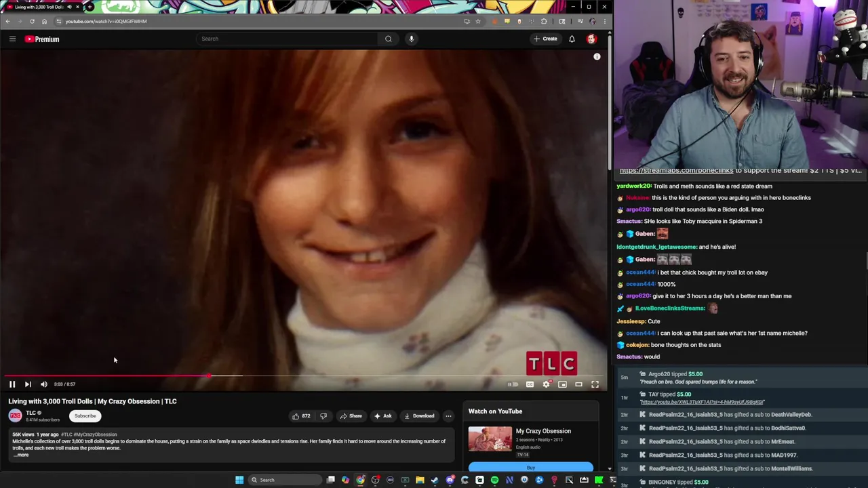Like the video
Image resolution: width=868 pixels, height=488 pixels.
(x=301, y=416)
